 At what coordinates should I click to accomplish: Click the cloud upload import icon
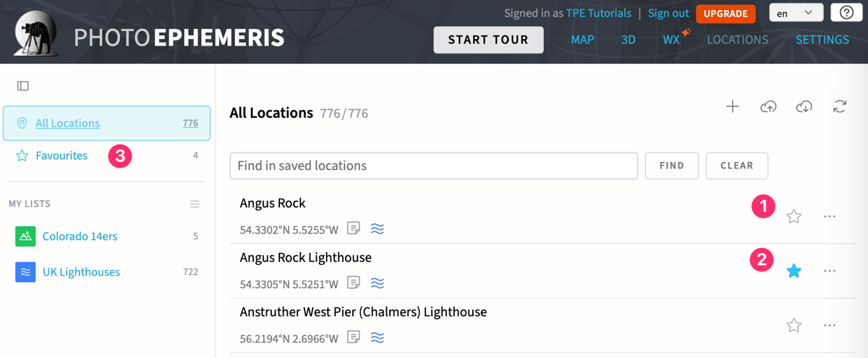pos(768,107)
